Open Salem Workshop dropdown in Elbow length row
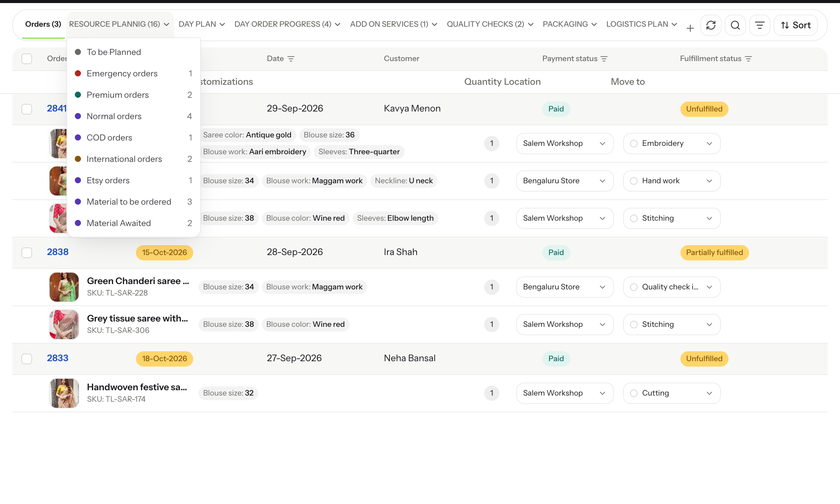 pyautogui.click(x=565, y=218)
